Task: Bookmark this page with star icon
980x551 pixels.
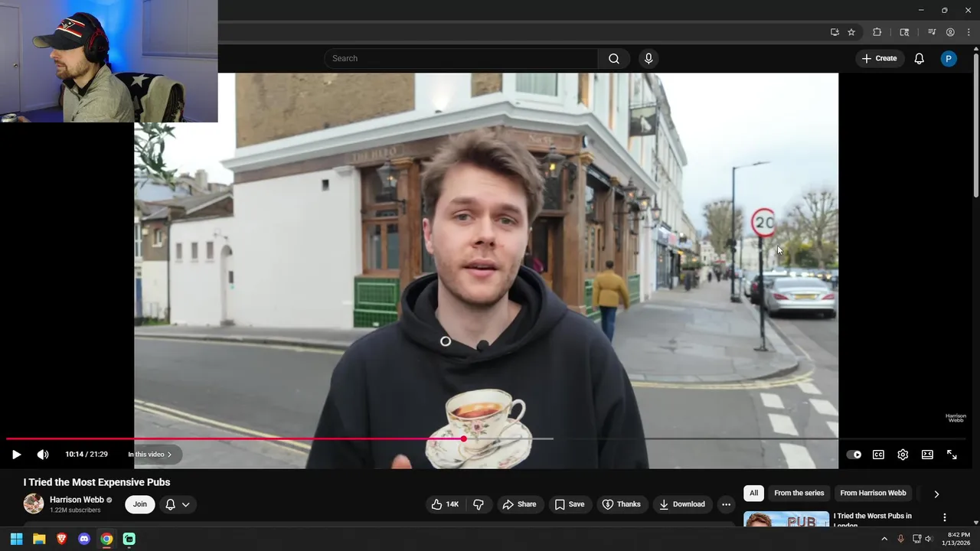Action: point(851,32)
